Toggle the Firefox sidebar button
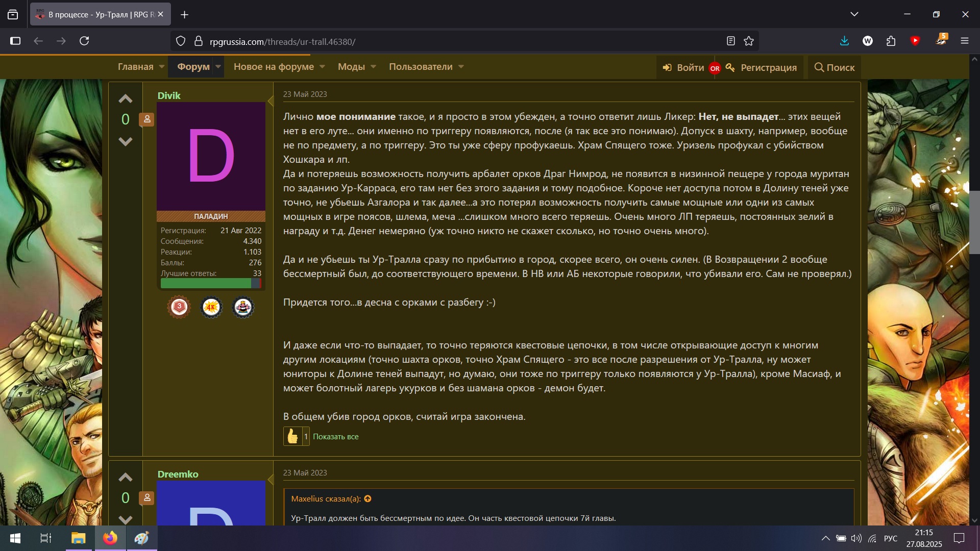 click(x=15, y=41)
